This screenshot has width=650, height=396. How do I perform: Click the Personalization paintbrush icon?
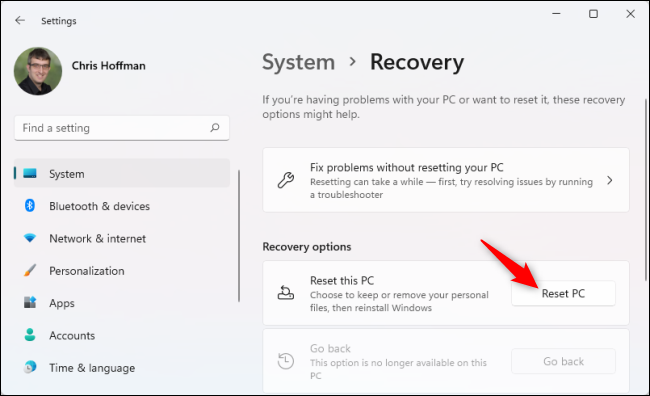click(x=30, y=270)
